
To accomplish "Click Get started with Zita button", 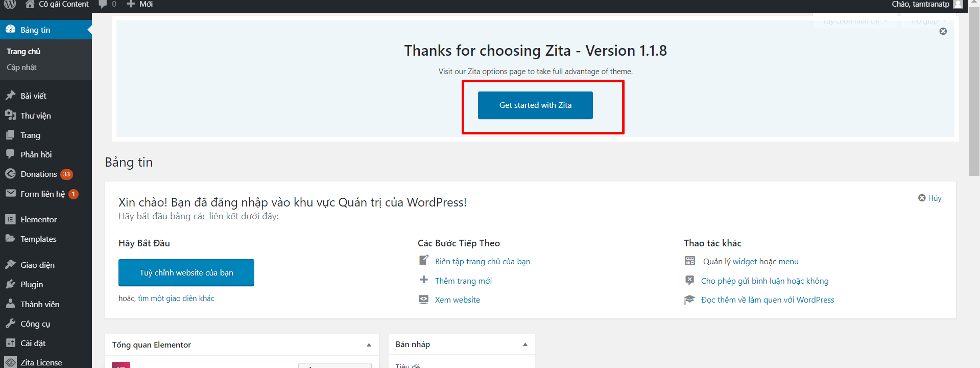I will 535,105.
